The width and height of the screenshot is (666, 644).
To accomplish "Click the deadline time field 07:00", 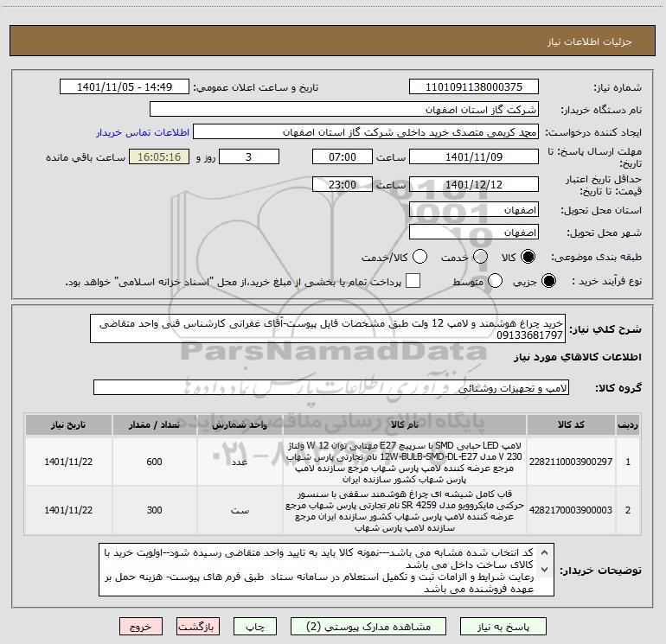I will [x=343, y=156].
